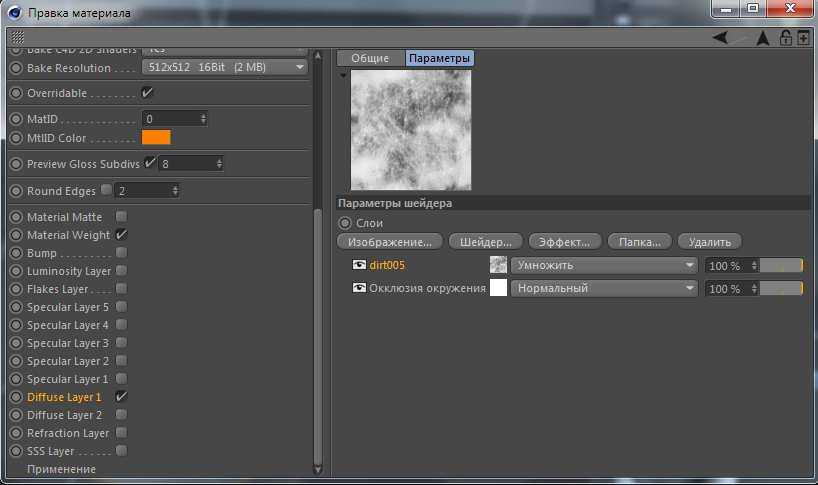The height and width of the screenshot is (485, 818).
Task: Click the Удалить button
Action: (x=709, y=241)
